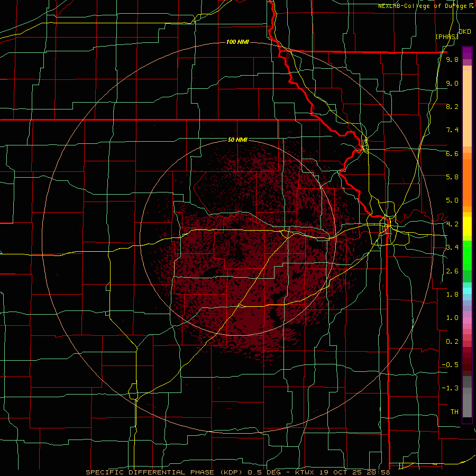
Task: Click the SPECIFIC DIFFERENTIAL PHASE (KDP) product title
Action: (165, 472)
